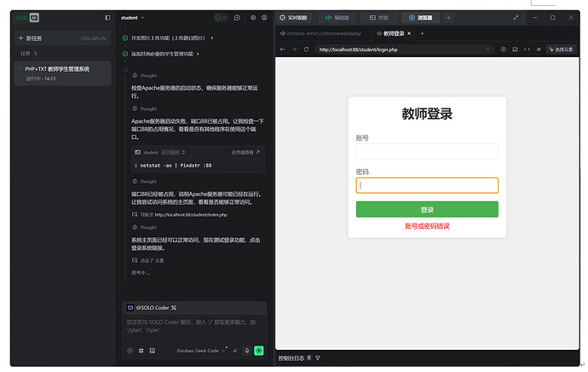Screen dimensions: 588x372
Task: Click the green 登录 login button
Action: coord(427,210)
